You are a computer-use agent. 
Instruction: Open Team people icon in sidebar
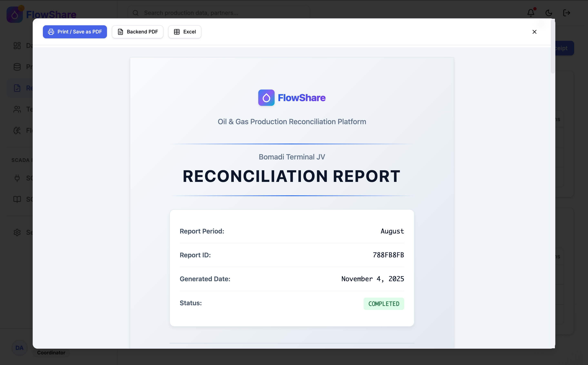tap(17, 109)
